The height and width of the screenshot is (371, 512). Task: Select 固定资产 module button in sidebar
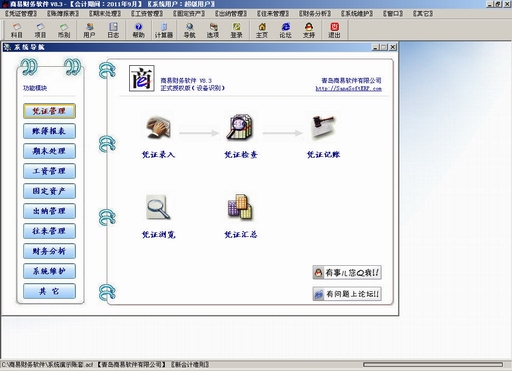(x=49, y=191)
